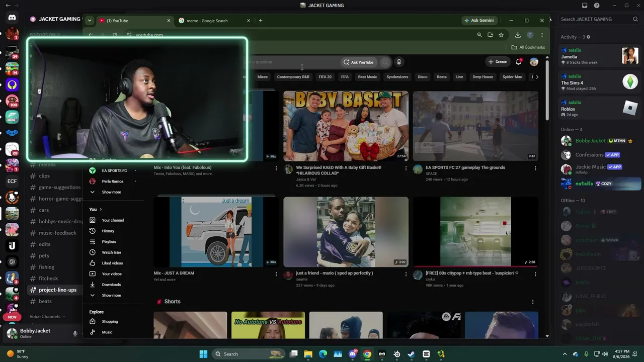
Task: Show hidden system tray icons
Action: 565,354
